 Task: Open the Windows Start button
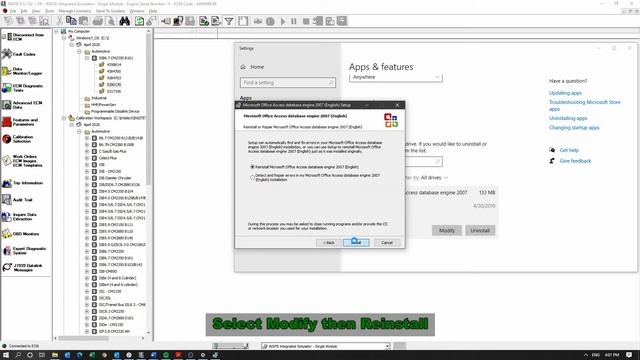6,355
